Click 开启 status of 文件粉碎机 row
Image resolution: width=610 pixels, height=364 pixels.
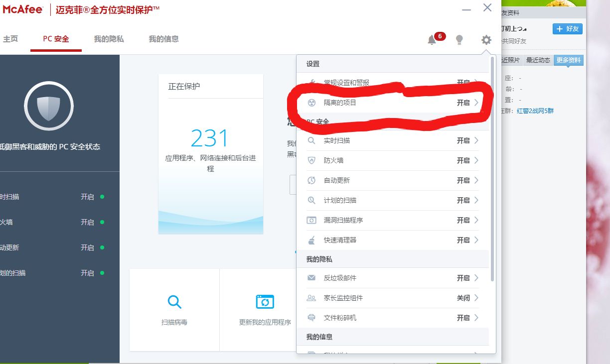463,318
